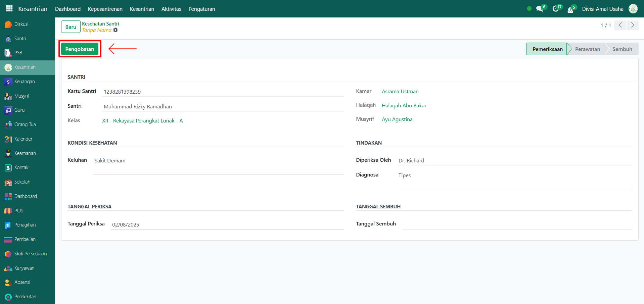Open the activities clock icon
The image size is (644, 304).
pyautogui.click(x=555, y=9)
